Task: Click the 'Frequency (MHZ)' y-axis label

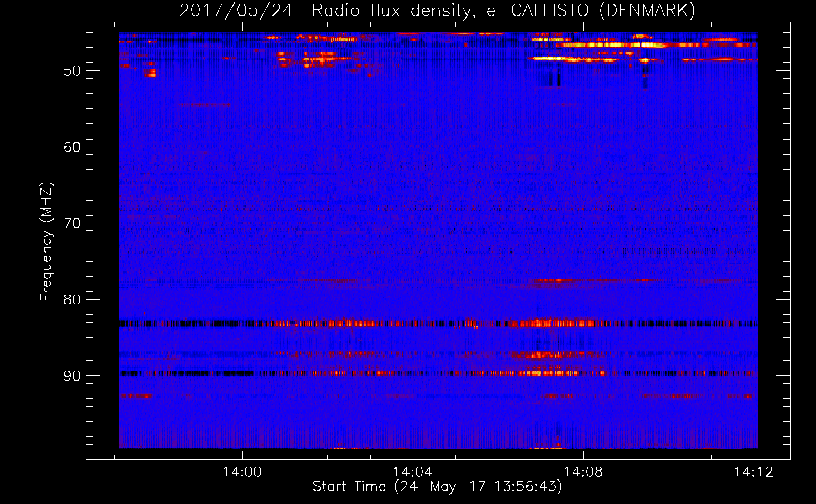Action: [x=46, y=242]
